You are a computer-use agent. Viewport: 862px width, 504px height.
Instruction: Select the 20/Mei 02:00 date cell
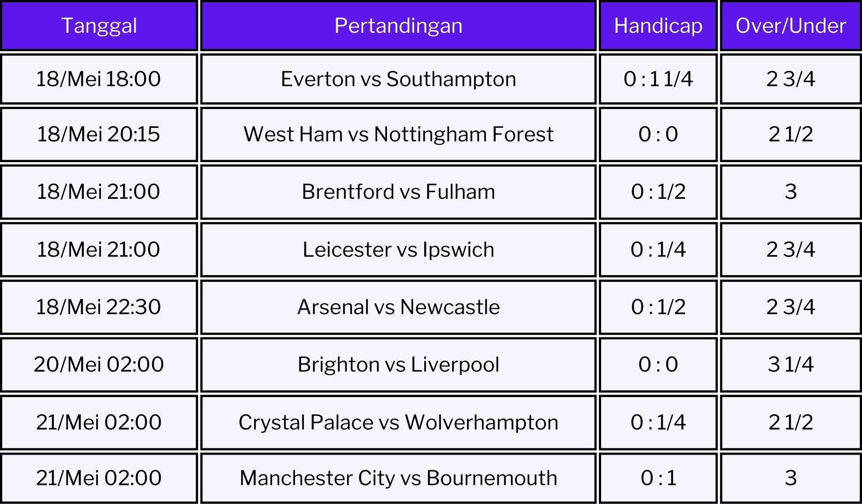pyautogui.click(x=99, y=364)
